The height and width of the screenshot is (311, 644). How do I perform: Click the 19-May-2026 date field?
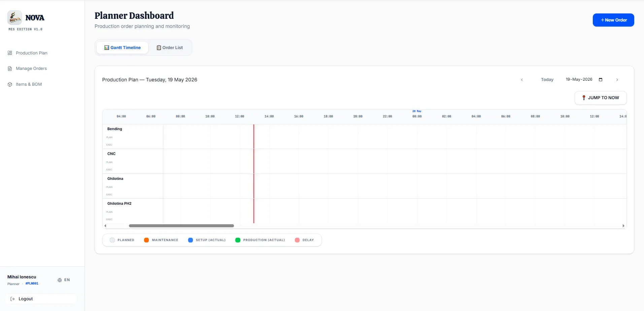click(584, 80)
